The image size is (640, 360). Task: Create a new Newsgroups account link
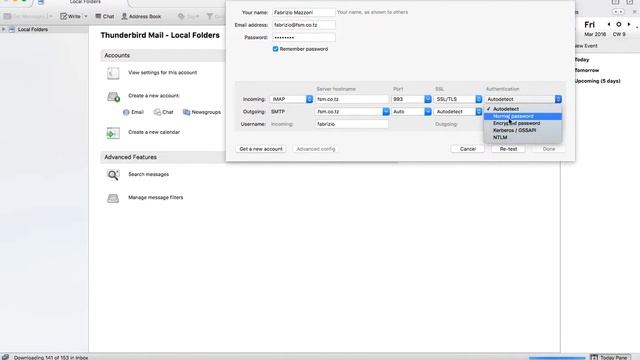(206, 112)
